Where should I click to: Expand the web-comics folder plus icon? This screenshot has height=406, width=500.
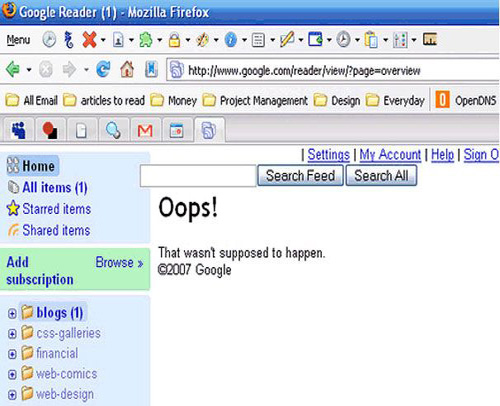tap(12, 375)
